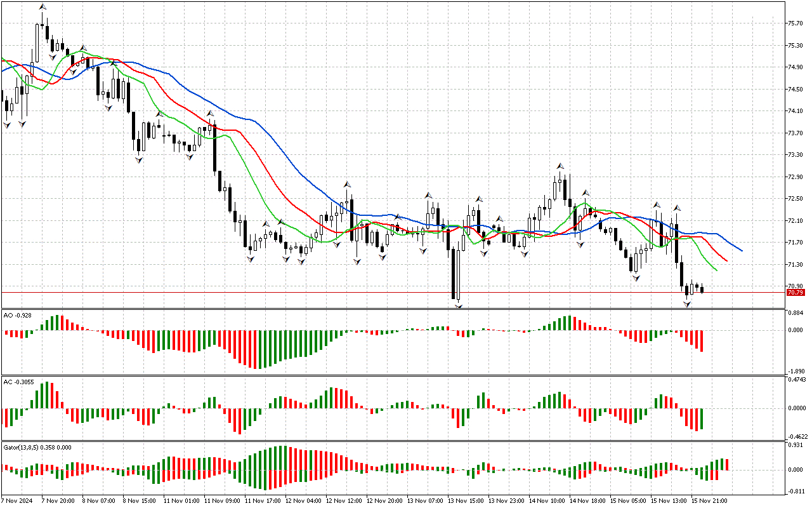Click the 14 Nov 18:00 time label
The height and width of the screenshot is (508, 812).
pos(589,500)
